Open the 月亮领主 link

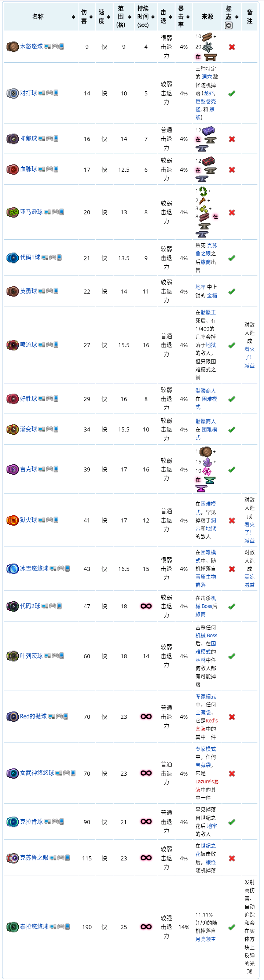point(205,939)
